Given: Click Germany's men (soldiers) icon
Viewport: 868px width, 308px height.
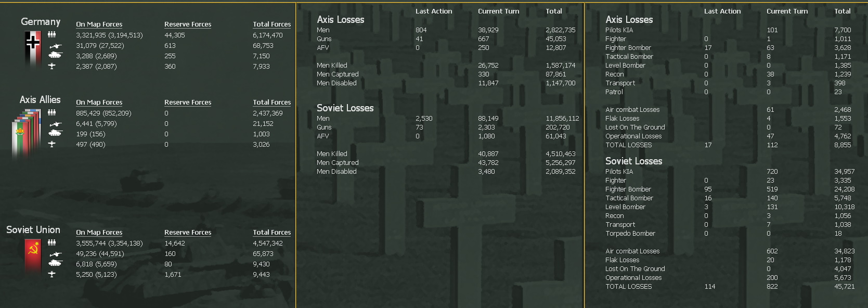Looking at the screenshot, I should (x=51, y=35).
